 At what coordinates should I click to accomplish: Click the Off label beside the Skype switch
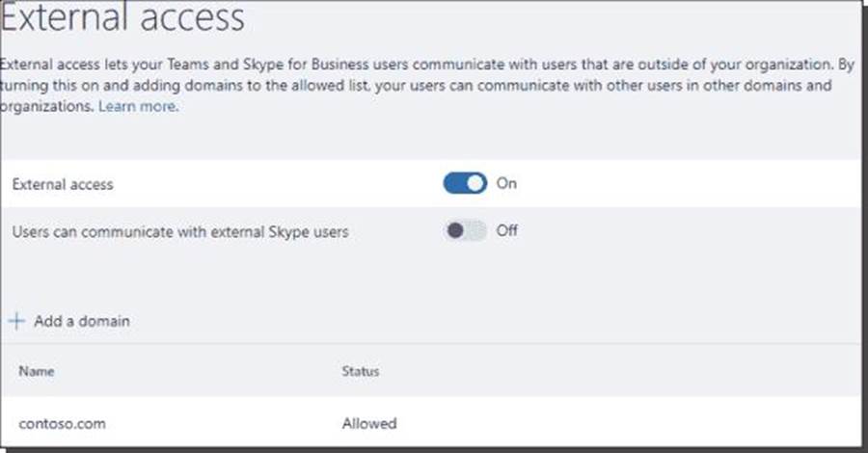506,231
